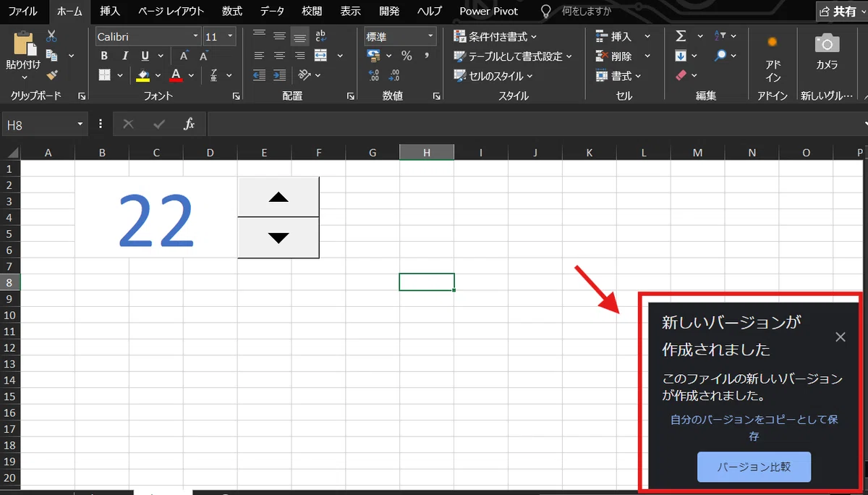Click the text Orientation icon
The image size is (868, 495).
click(x=305, y=75)
